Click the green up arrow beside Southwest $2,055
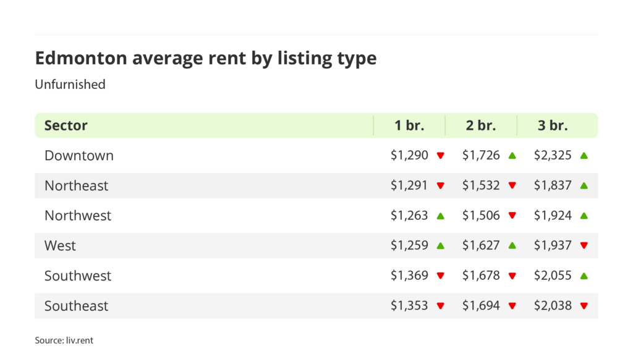This screenshot has width=633, height=364. 584,276
